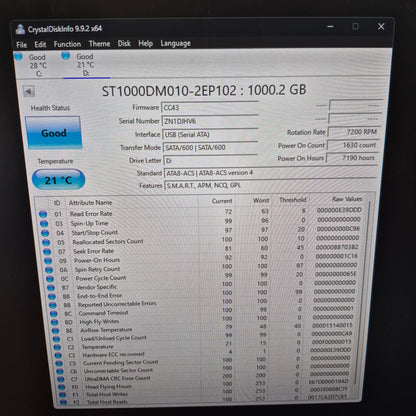Open the Language menu

[175, 43]
